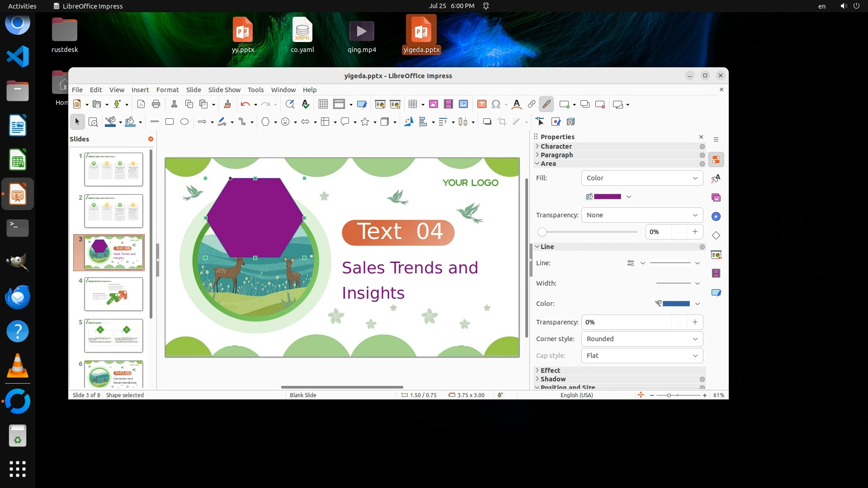
Task: Click Export as PDF icon
Action: (141, 104)
